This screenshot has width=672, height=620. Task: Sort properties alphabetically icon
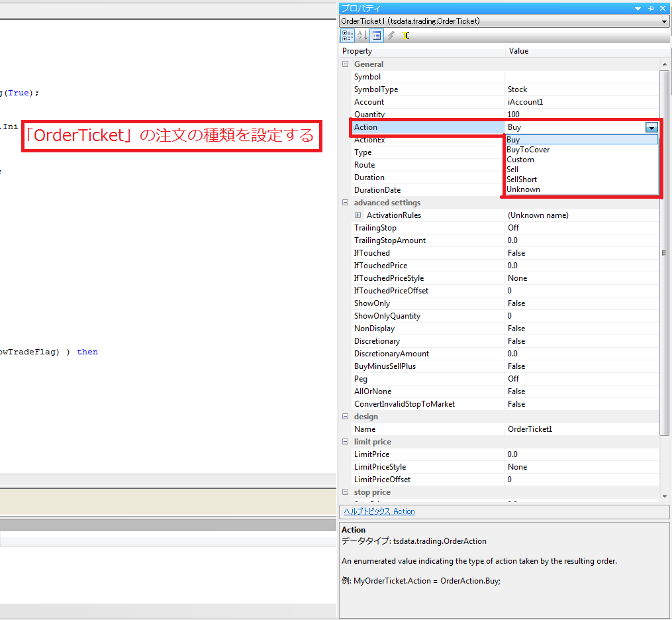[x=362, y=36]
